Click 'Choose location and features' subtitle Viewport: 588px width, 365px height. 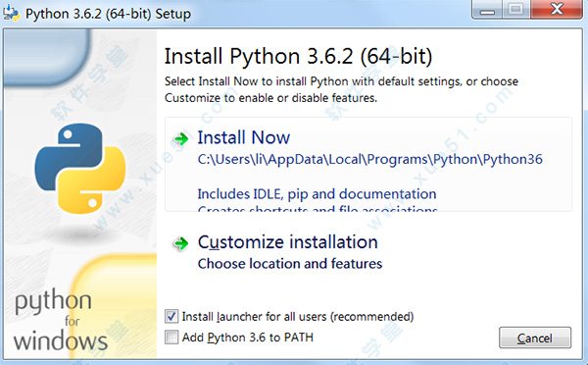click(290, 264)
